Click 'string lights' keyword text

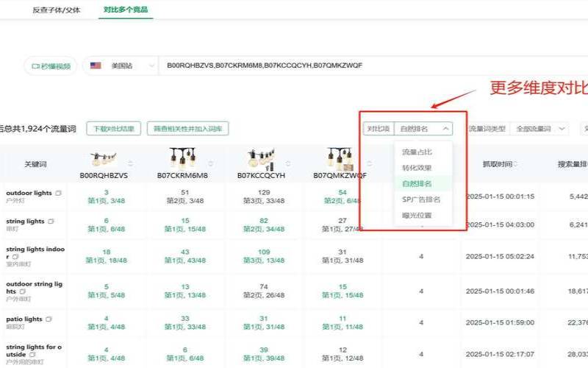coord(25,222)
